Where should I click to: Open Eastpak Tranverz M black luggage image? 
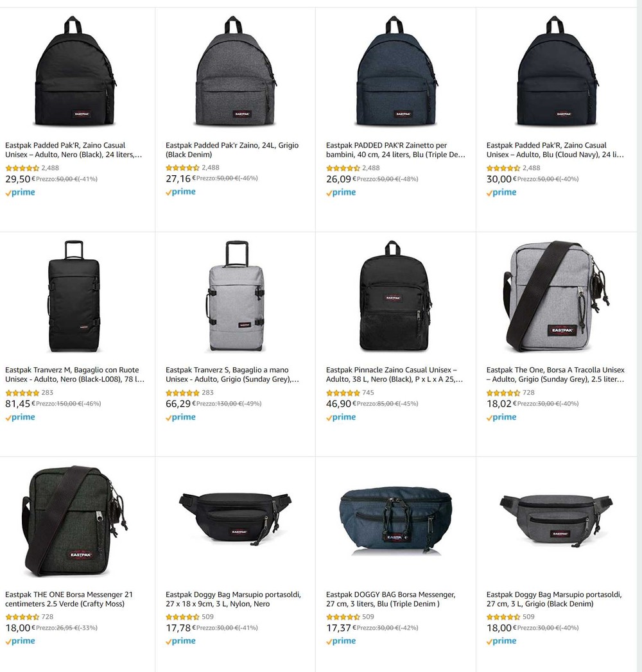coord(74,296)
